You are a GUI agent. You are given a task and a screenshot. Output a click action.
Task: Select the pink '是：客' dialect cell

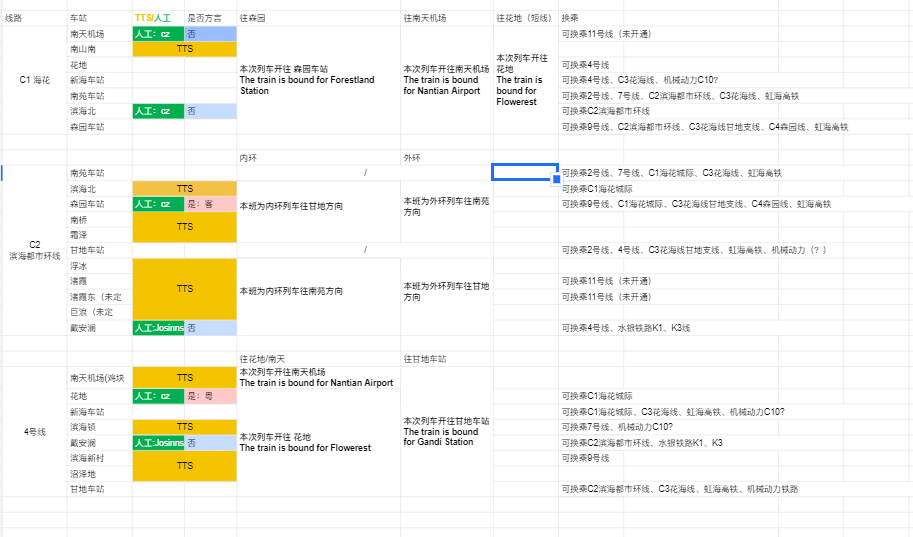point(210,204)
